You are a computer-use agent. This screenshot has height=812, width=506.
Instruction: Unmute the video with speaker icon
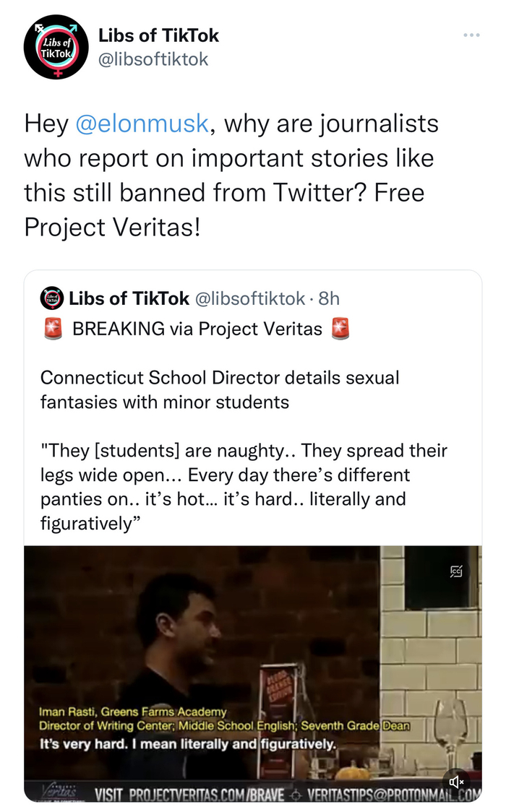[457, 782]
